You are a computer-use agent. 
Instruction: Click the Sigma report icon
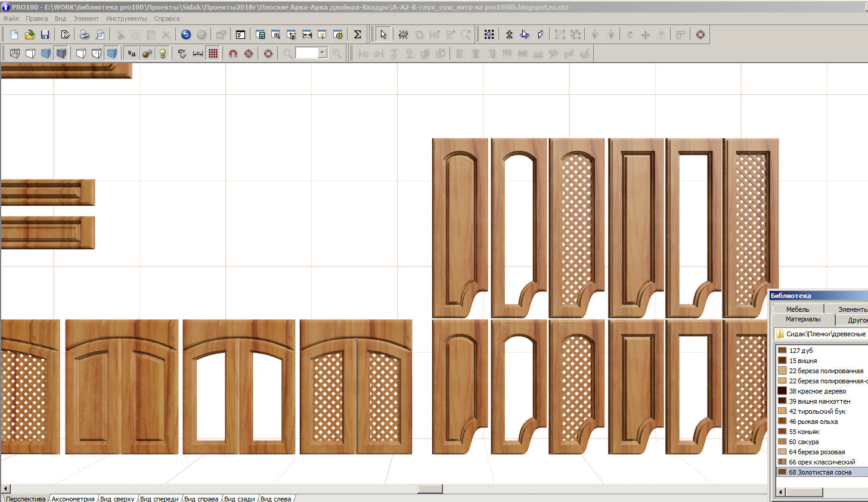click(357, 35)
